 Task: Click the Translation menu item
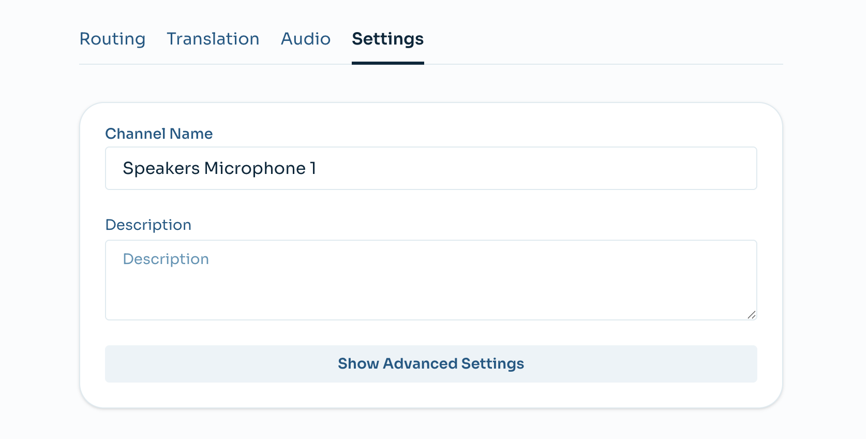click(213, 39)
